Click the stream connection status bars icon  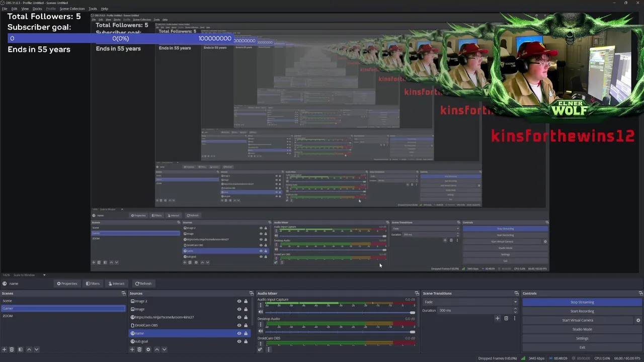click(x=523, y=358)
